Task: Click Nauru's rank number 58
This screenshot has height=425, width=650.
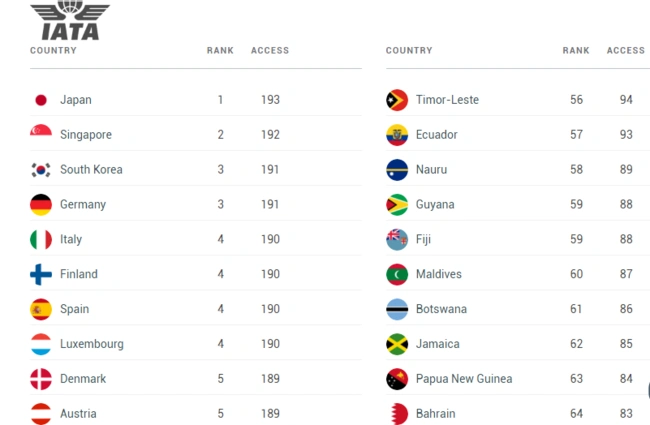Action: [576, 170]
